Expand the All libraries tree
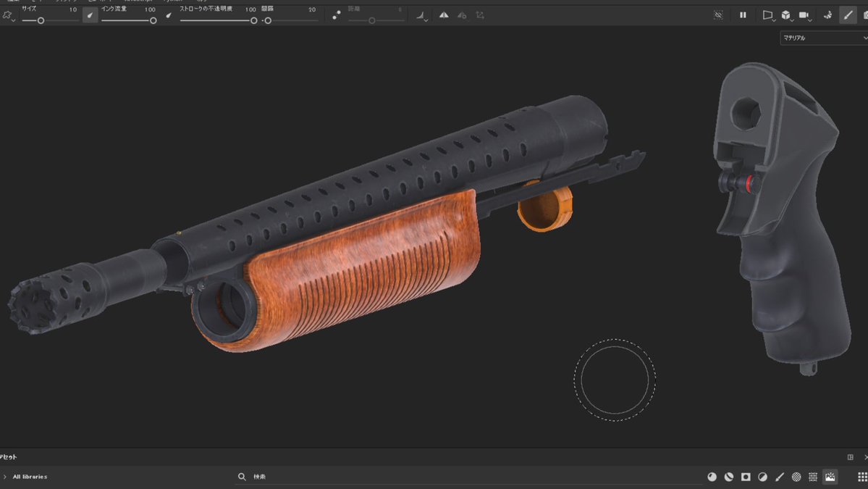The image size is (868, 489). coord(5,477)
